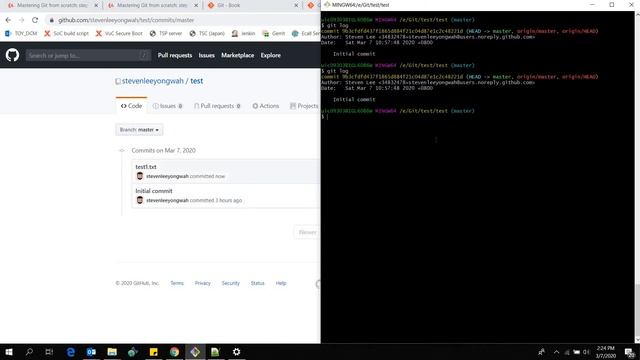
Task: Click stevenleeyongwah avatar on Initial commit
Action: pyautogui.click(x=140, y=200)
